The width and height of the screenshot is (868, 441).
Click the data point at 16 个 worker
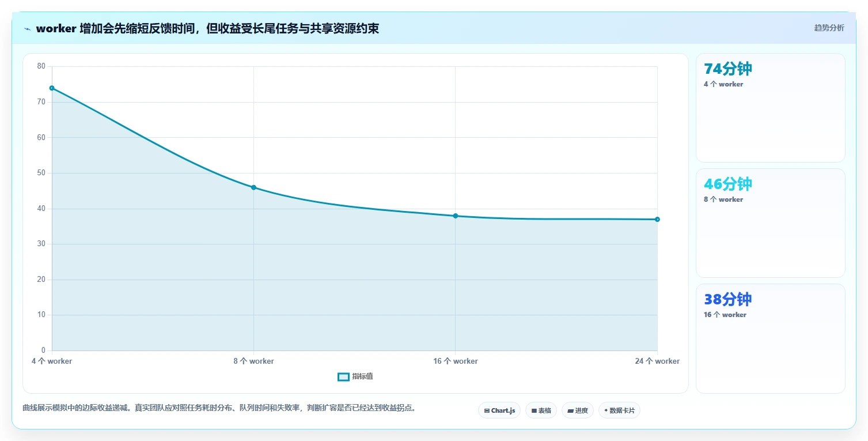point(455,216)
